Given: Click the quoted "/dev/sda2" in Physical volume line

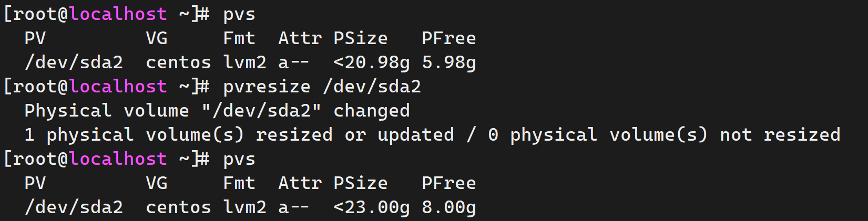Looking at the screenshot, I should (261, 111).
